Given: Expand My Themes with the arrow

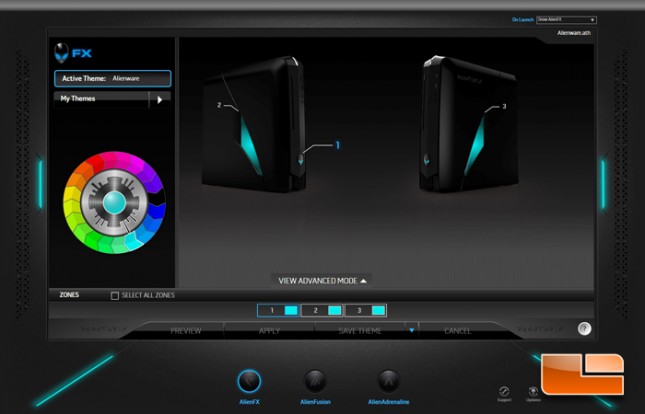Looking at the screenshot, I should click(x=160, y=99).
